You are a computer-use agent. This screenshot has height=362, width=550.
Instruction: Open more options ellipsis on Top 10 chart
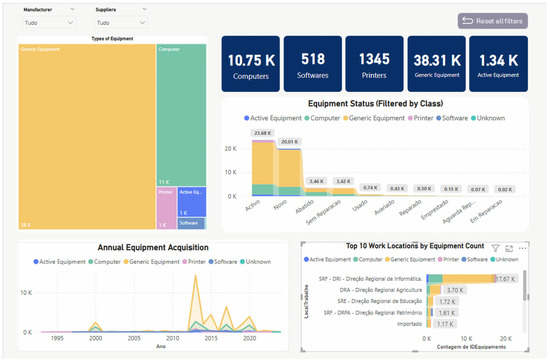(522, 248)
